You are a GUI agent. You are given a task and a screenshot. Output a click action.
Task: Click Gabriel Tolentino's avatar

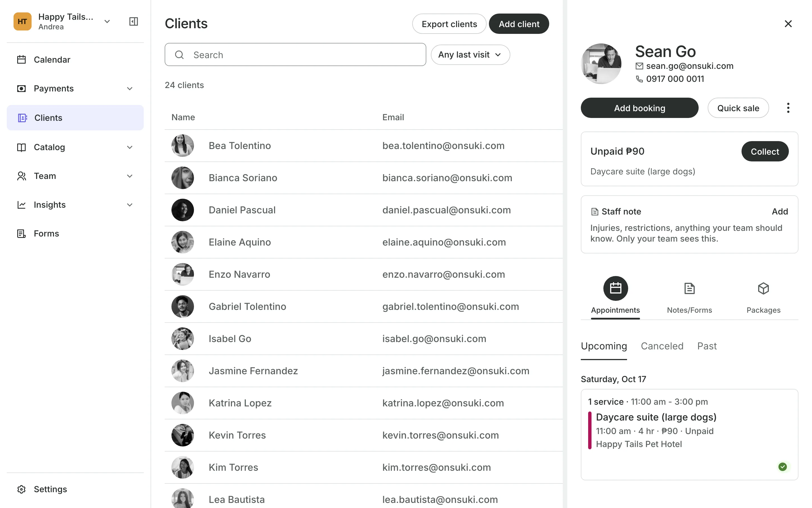[182, 306]
